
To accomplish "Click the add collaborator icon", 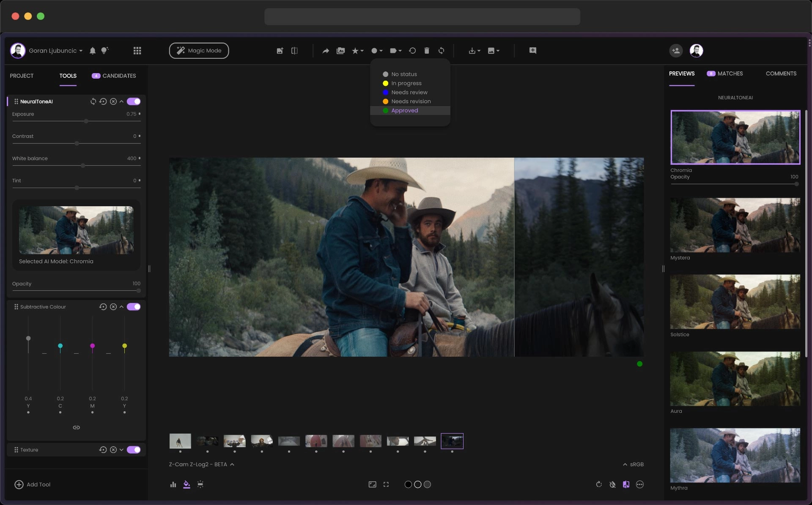I will click(676, 51).
